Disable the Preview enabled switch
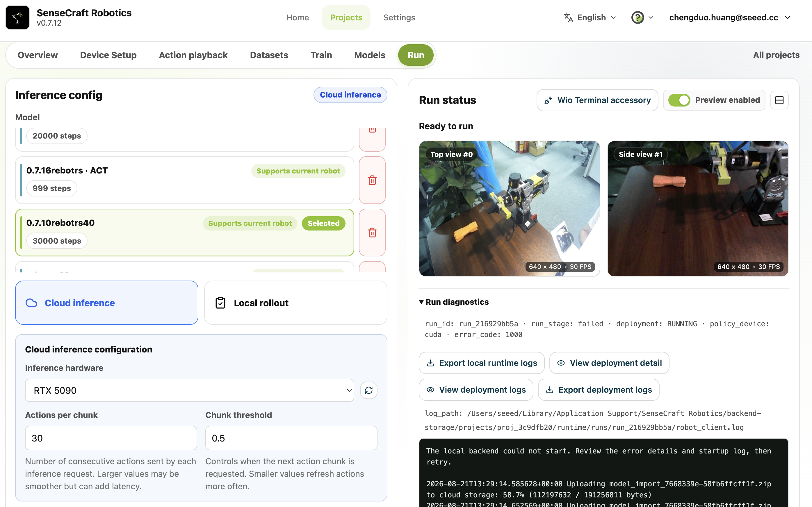This screenshot has width=812, height=507. (679, 100)
